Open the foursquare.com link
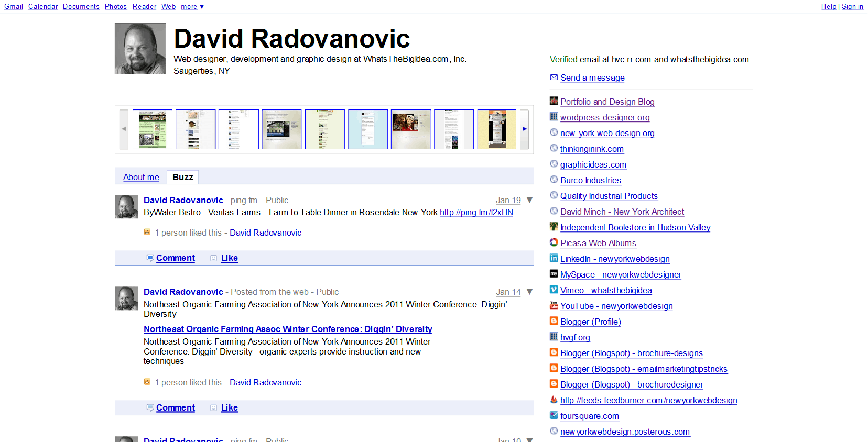Viewport: 868px width, 442px height. (x=590, y=416)
